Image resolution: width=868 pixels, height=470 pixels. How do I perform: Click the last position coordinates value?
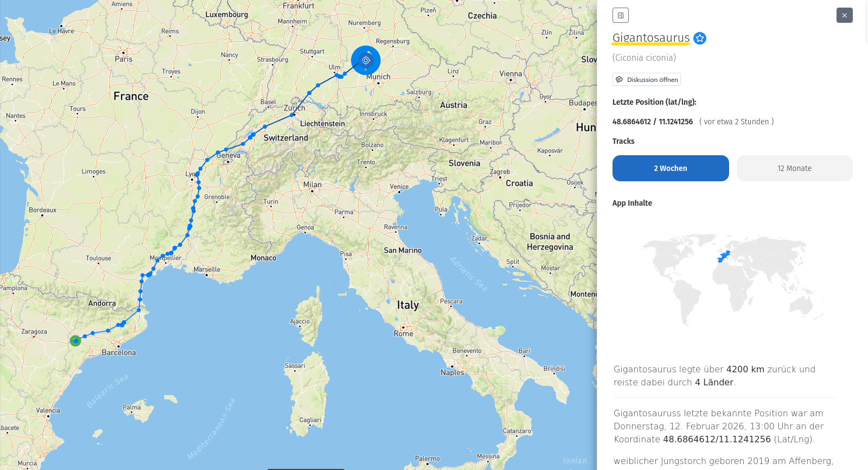click(x=652, y=122)
